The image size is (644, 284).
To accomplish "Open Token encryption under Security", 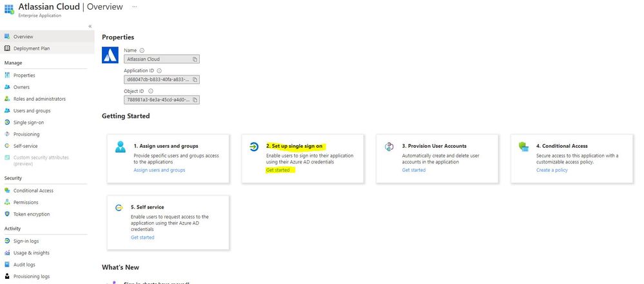I will tap(32, 214).
